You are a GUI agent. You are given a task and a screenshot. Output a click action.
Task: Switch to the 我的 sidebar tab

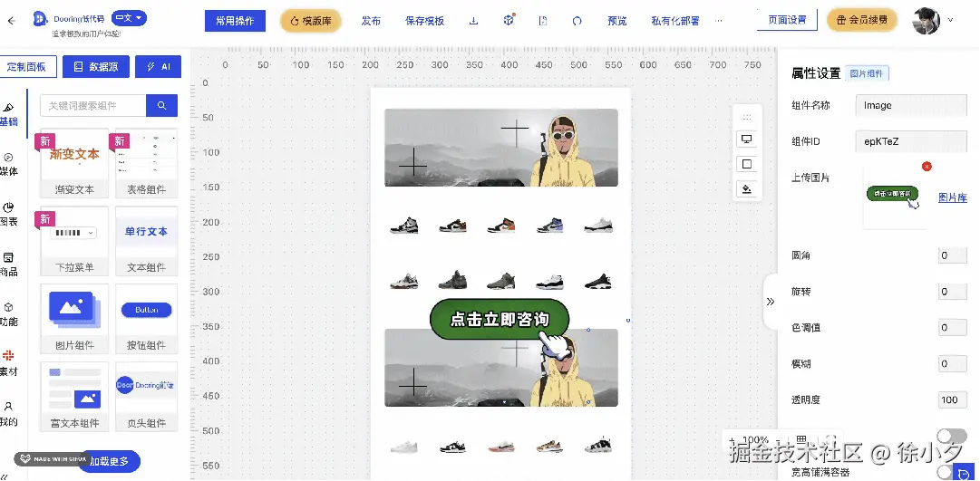click(8, 414)
